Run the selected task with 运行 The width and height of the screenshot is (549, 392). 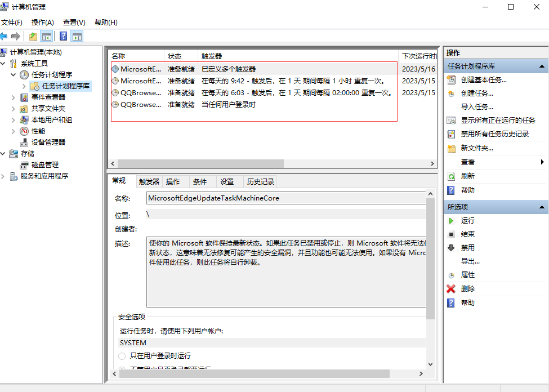pyautogui.click(x=467, y=220)
